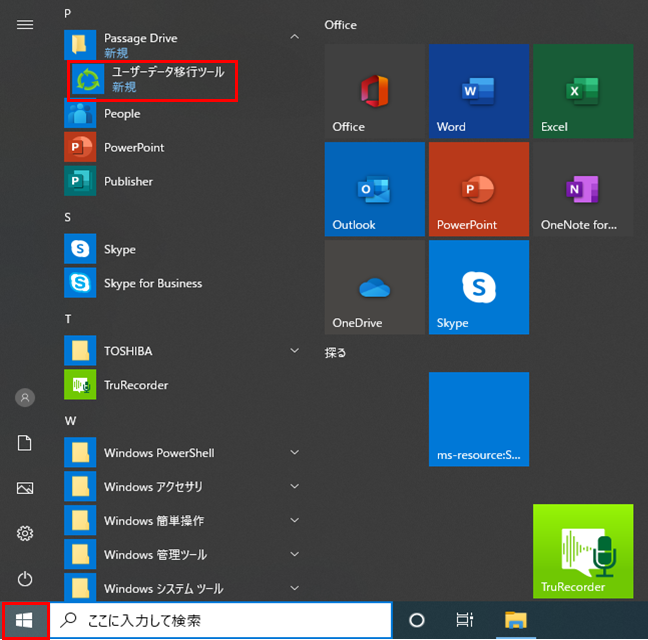The image size is (648, 640).
Task: Open the ms-resource:S... tile
Action: click(x=479, y=419)
